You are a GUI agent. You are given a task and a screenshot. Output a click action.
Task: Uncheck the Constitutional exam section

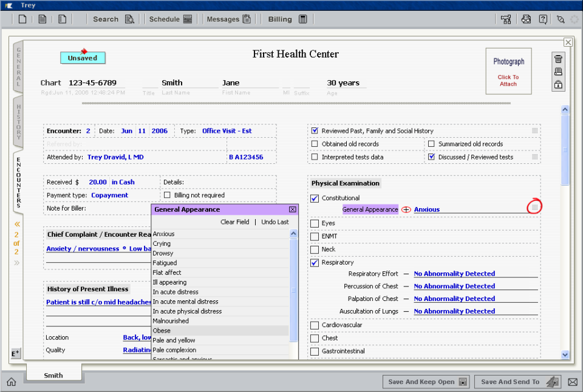315,198
